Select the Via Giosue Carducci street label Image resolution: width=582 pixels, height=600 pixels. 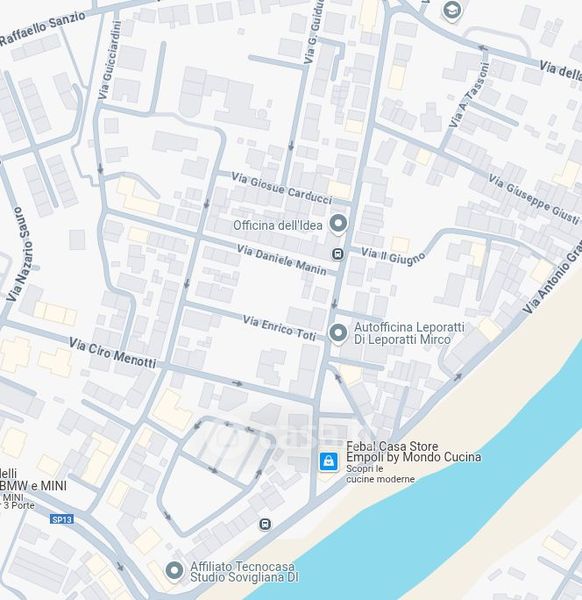pos(282,189)
